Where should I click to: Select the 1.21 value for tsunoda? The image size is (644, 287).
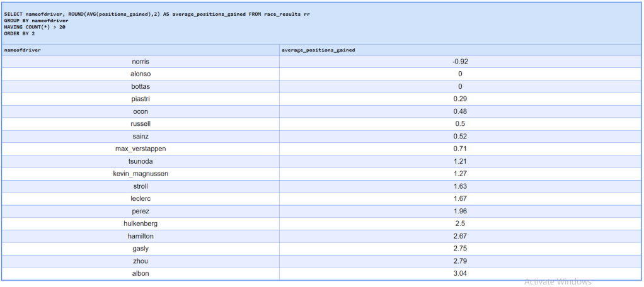coord(459,161)
